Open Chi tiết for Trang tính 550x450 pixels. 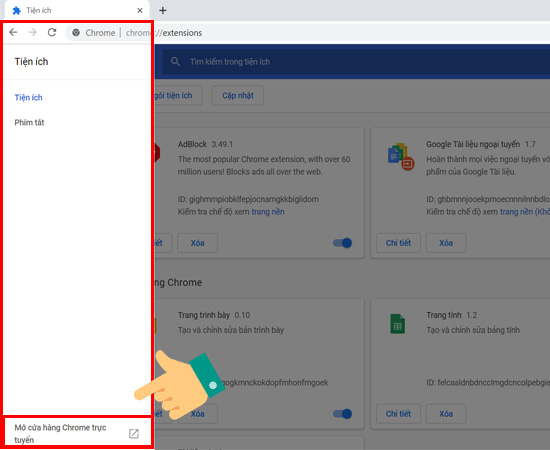[398, 414]
